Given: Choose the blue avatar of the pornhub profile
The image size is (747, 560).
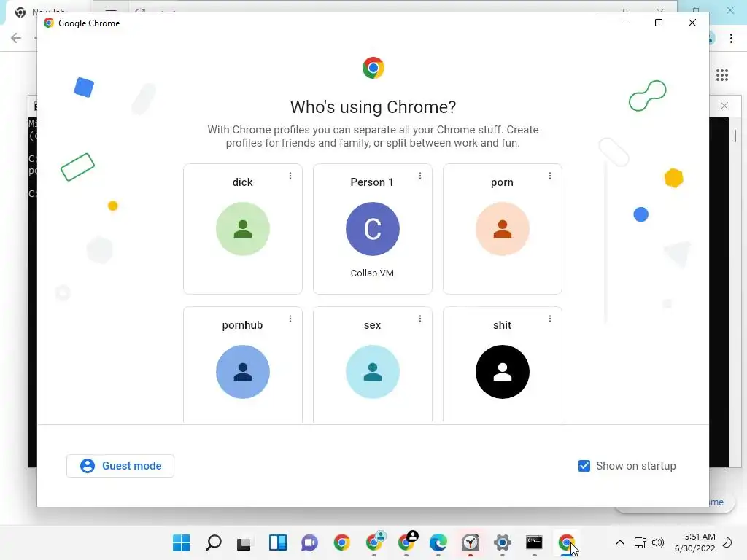Looking at the screenshot, I should pyautogui.click(x=242, y=372).
